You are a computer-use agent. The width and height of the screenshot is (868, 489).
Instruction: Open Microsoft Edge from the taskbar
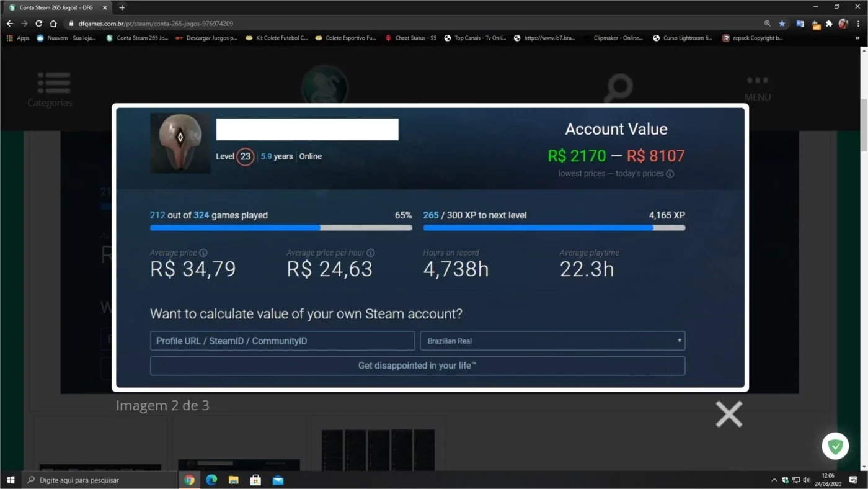tap(211, 480)
